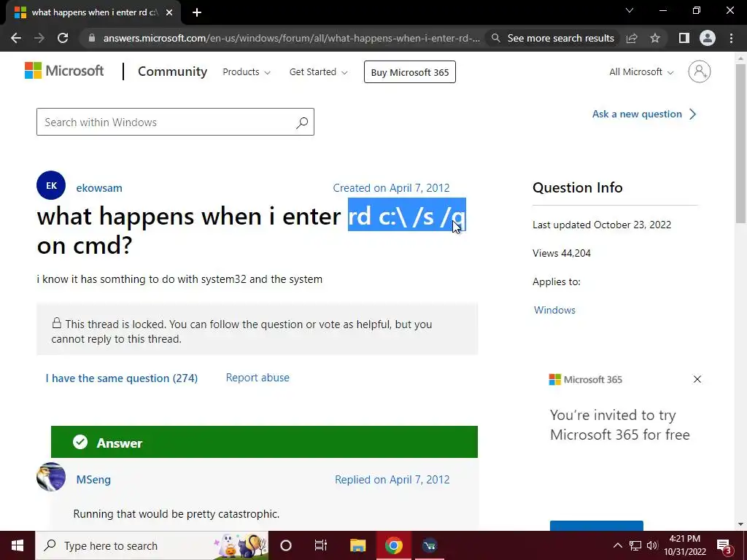Open Cortana circle icon in taskbar
The height and width of the screenshot is (560, 747).
(286, 545)
